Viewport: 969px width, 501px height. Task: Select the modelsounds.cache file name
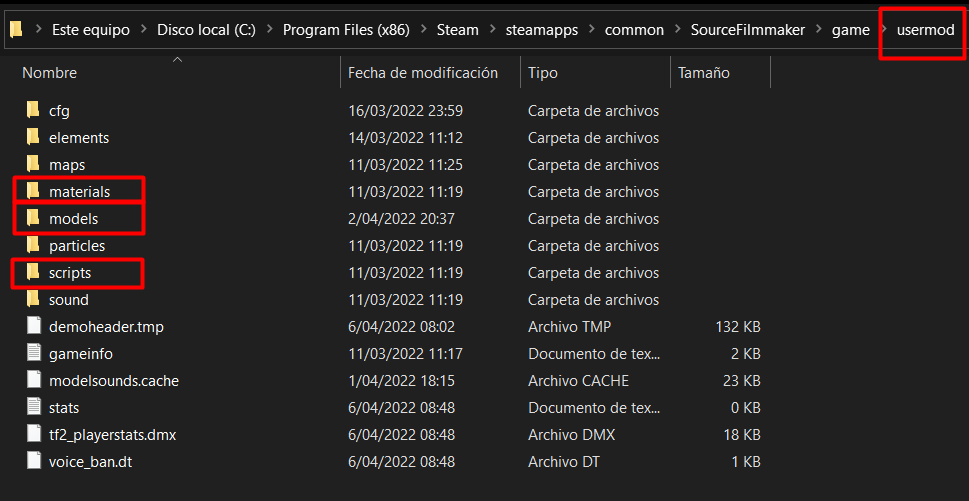pyautogui.click(x=114, y=380)
